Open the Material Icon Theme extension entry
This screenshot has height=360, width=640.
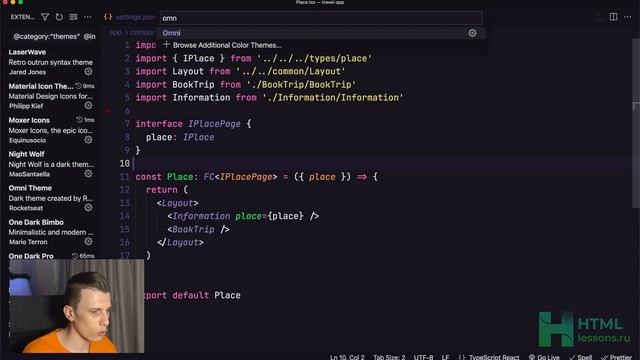tap(51, 96)
